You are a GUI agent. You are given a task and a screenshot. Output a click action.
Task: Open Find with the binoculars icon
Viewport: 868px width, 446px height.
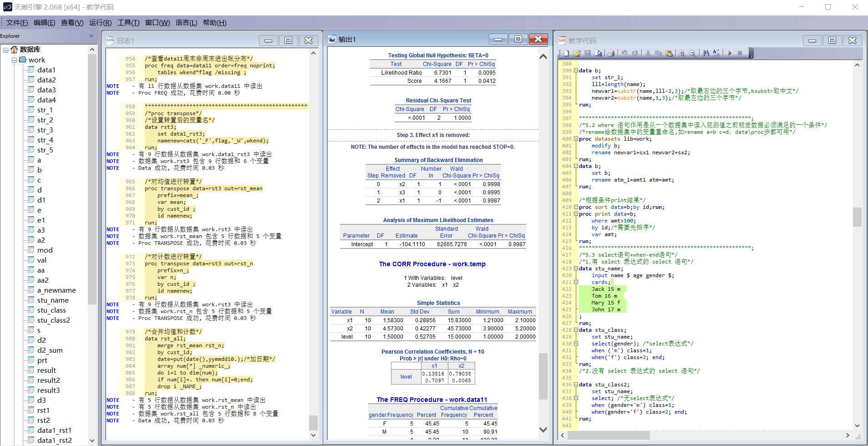click(x=706, y=53)
